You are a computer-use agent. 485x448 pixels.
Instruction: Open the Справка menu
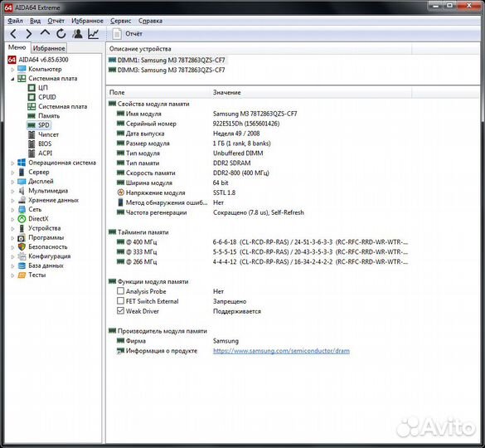click(x=150, y=21)
